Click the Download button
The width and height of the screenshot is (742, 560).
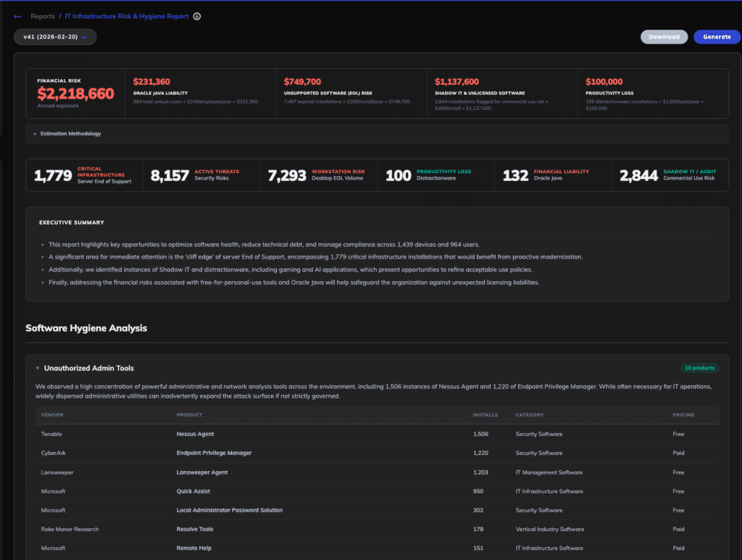pos(664,37)
